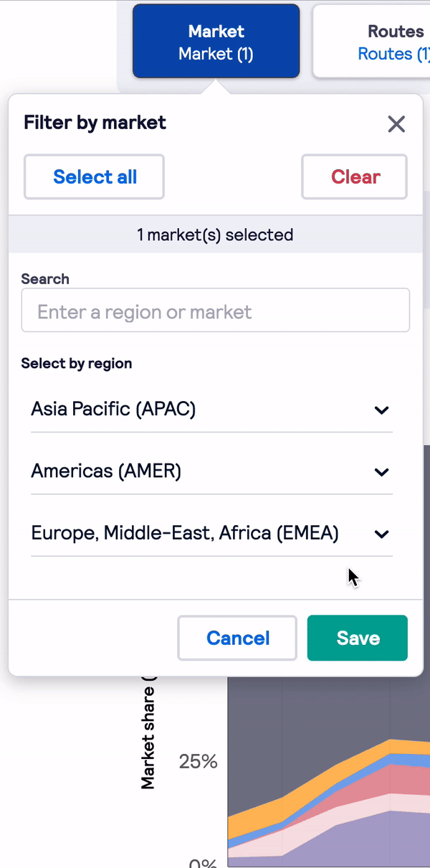
Task: Expand the Americas (AMER) chevron
Action: [382, 472]
